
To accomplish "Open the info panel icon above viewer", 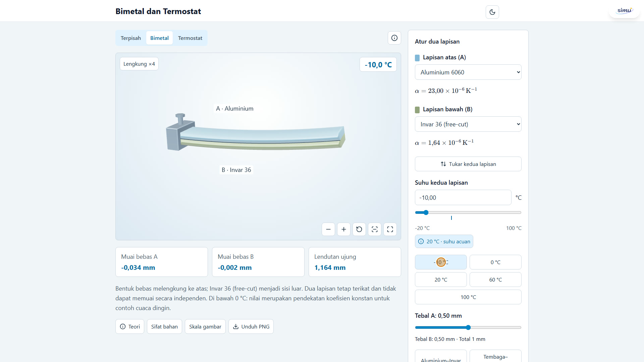I will tap(394, 38).
